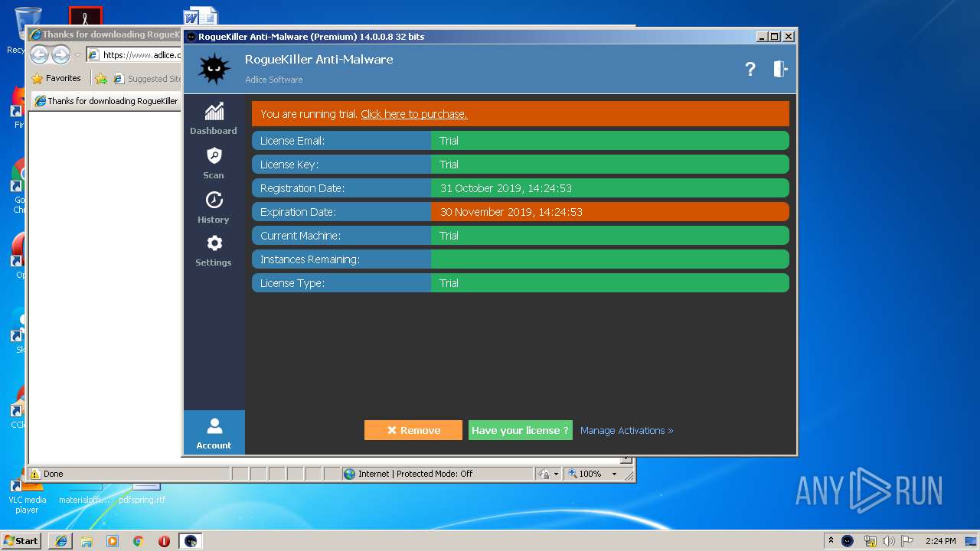
Task: Launch Opera from taskbar
Action: pyautogui.click(x=164, y=541)
